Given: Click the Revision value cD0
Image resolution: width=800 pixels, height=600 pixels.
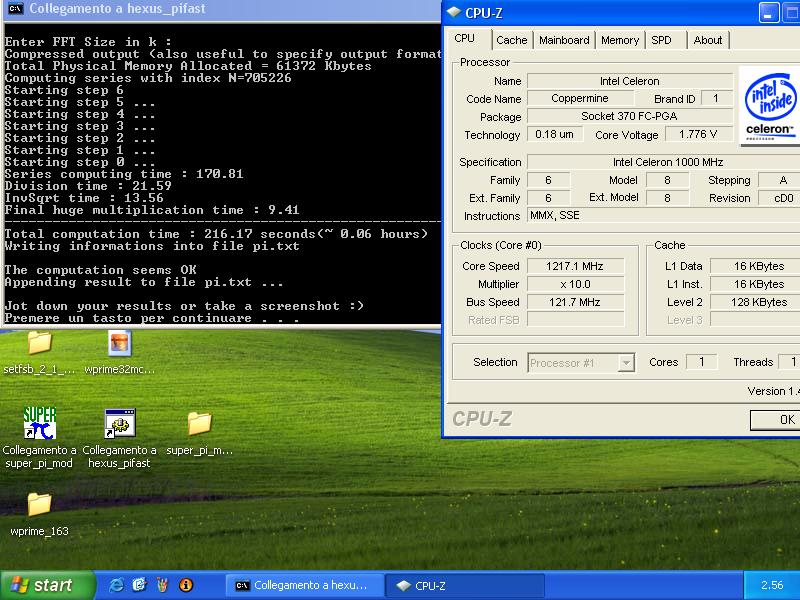Looking at the screenshot, I should point(781,198).
